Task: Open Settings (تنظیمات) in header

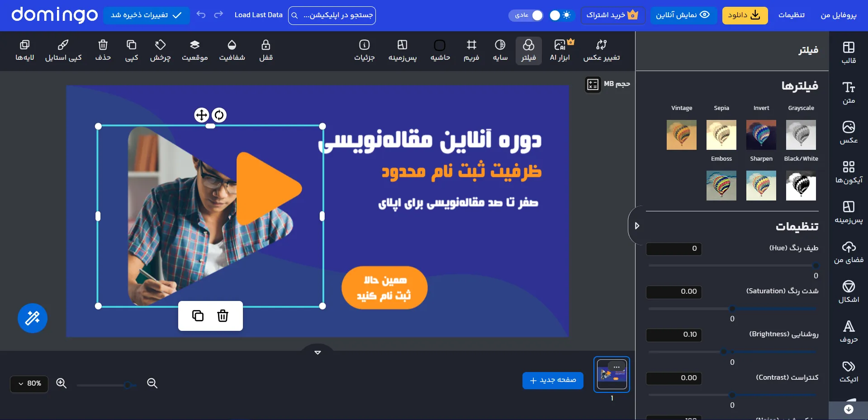Action: (792, 15)
